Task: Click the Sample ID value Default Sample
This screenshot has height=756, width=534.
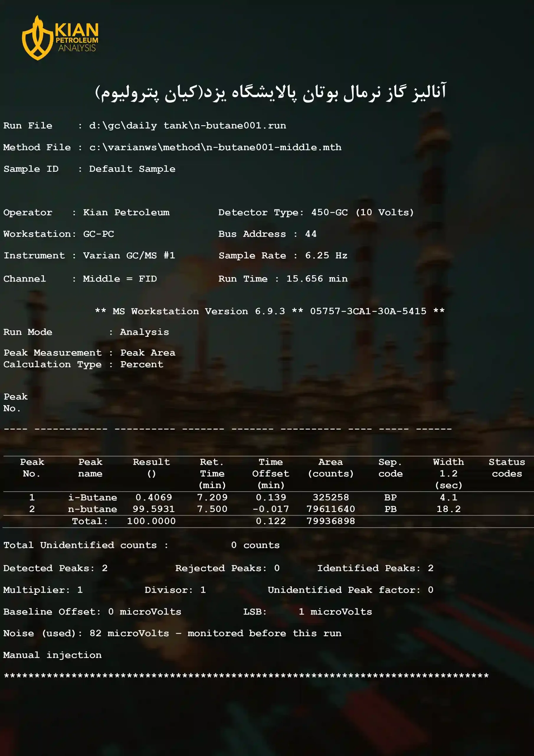Action: point(132,169)
